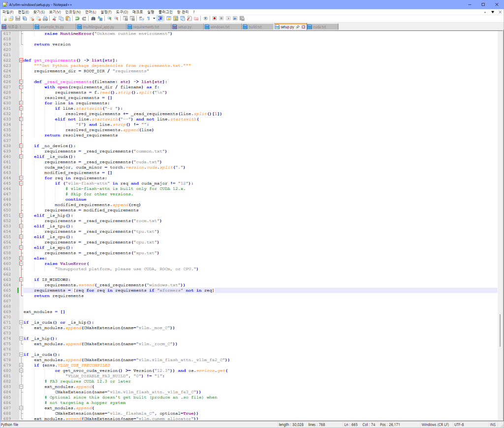The width and height of the screenshot is (504, 428).
Task: Click the UTF-8 encoding in status bar
Action: pyautogui.click(x=459, y=425)
